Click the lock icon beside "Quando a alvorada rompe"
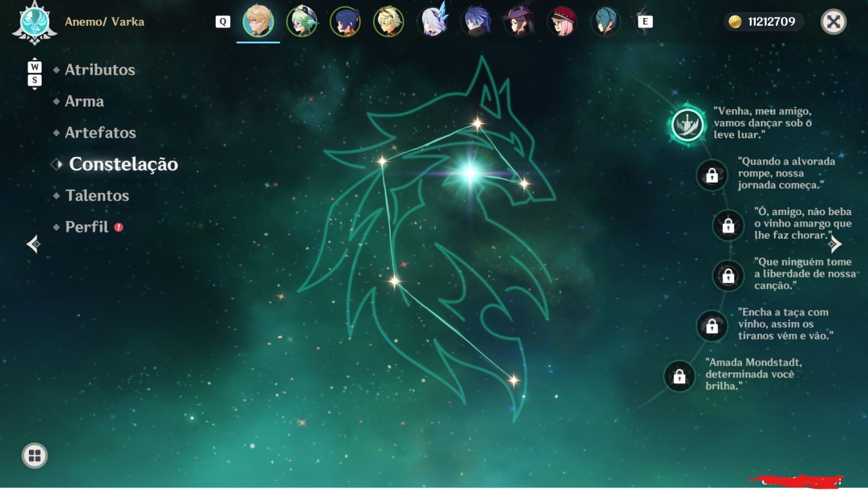Screen dimensions: 868x490 coord(712,175)
